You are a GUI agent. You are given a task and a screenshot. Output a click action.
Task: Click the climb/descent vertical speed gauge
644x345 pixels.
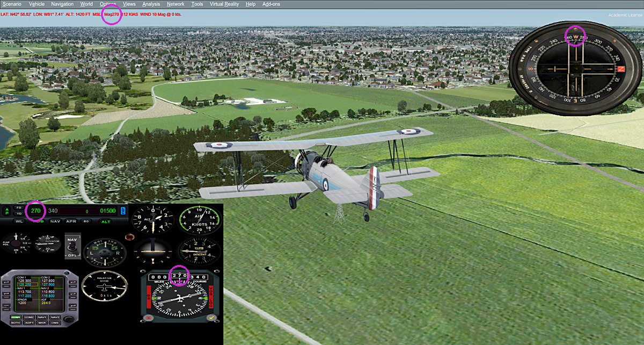[199, 251]
